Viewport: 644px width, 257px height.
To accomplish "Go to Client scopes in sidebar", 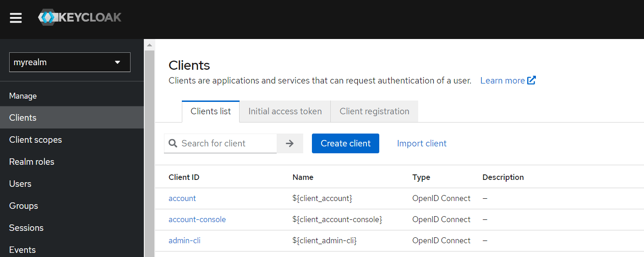I will [x=35, y=140].
